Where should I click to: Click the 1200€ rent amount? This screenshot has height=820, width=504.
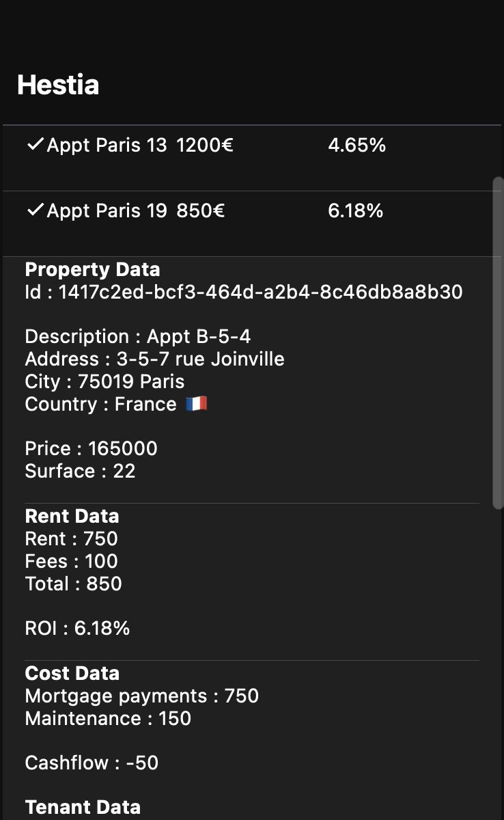(x=205, y=145)
